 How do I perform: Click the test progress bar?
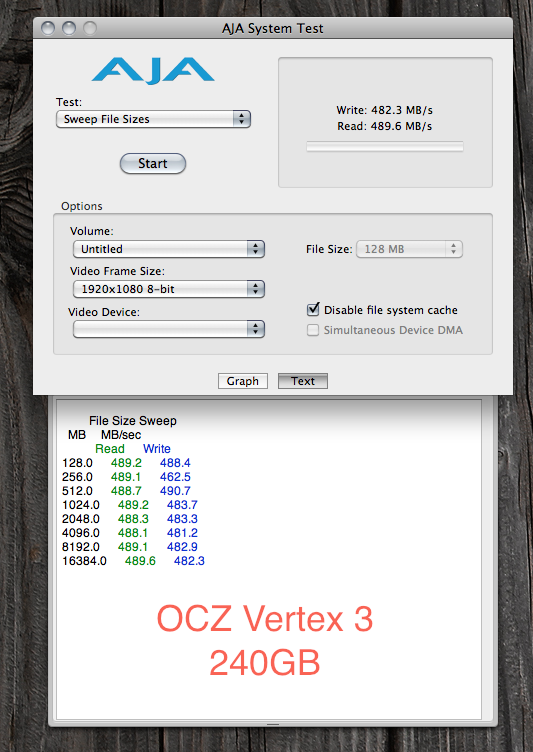[x=385, y=146]
